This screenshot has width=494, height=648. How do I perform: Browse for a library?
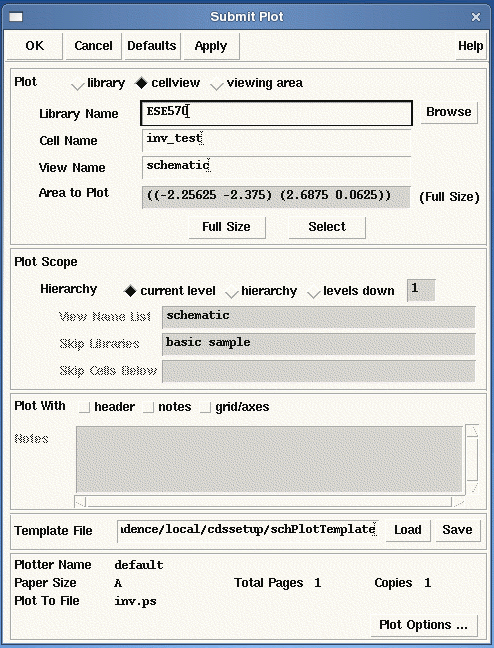(x=449, y=112)
